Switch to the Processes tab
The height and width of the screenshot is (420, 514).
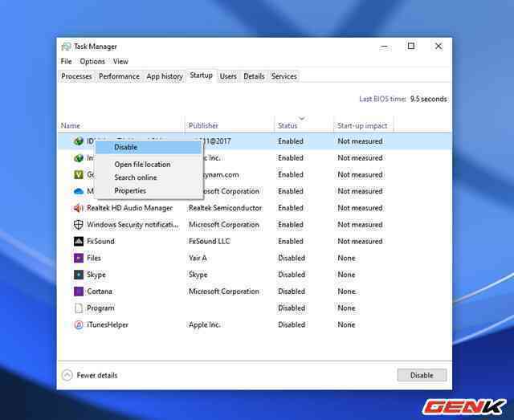(76, 76)
